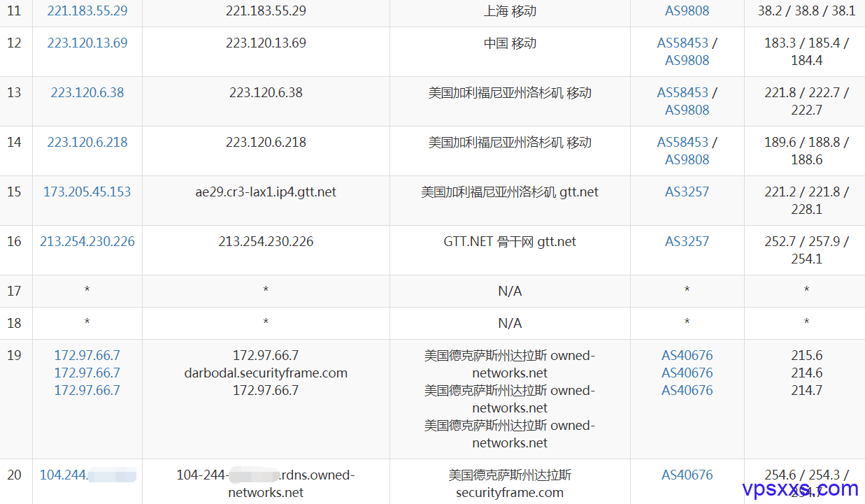Click hop number 18

[x=14, y=323]
